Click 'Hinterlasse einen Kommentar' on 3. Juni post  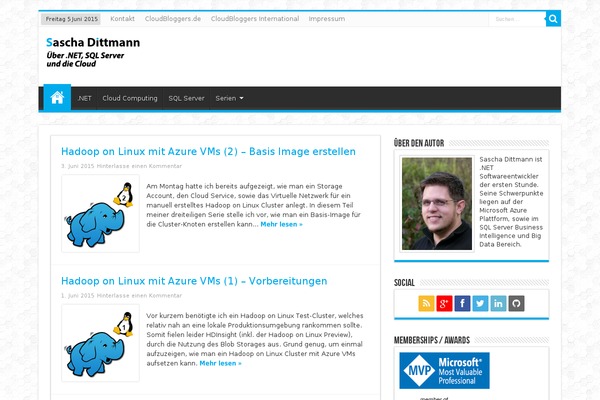[139, 166]
